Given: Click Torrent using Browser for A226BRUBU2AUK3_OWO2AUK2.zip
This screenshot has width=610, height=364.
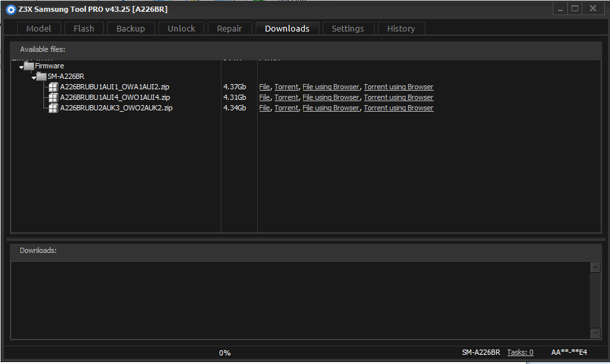Looking at the screenshot, I should click(398, 108).
